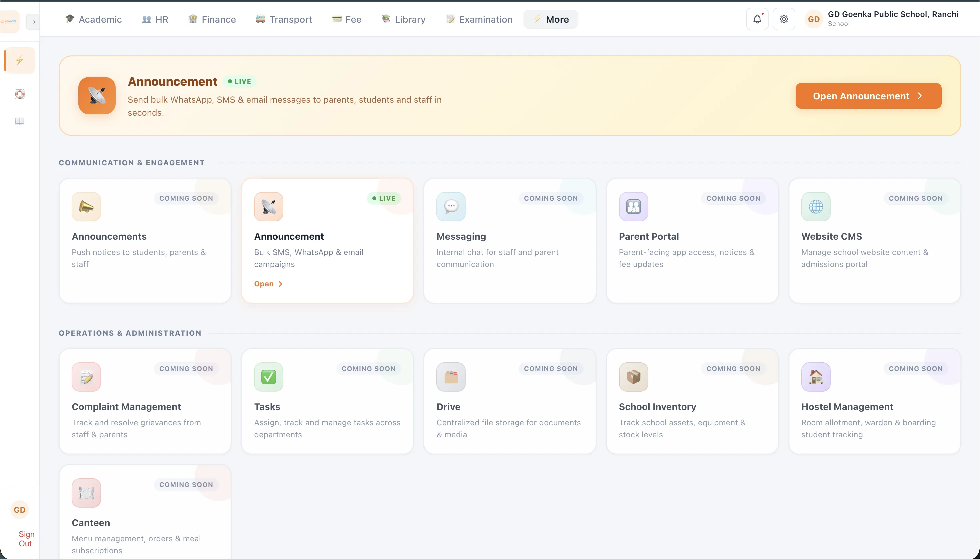
Task: Click the notification bell icon
Action: coord(757,19)
